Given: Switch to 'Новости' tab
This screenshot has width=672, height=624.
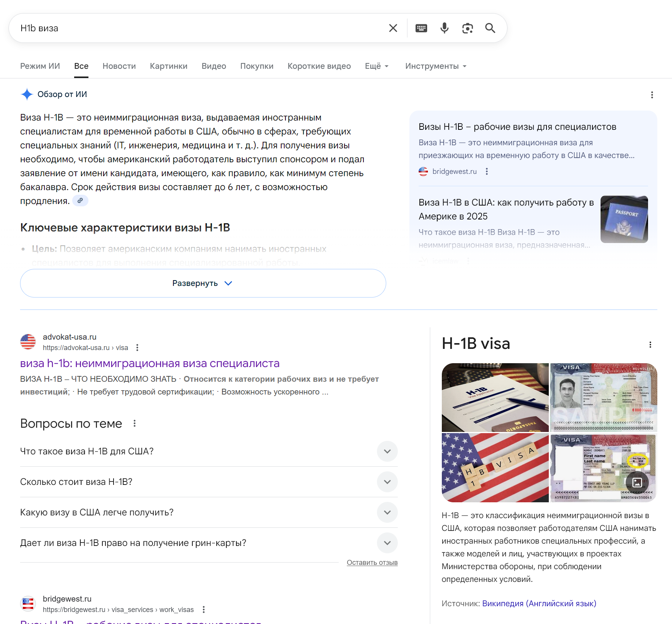Looking at the screenshot, I should click(119, 66).
